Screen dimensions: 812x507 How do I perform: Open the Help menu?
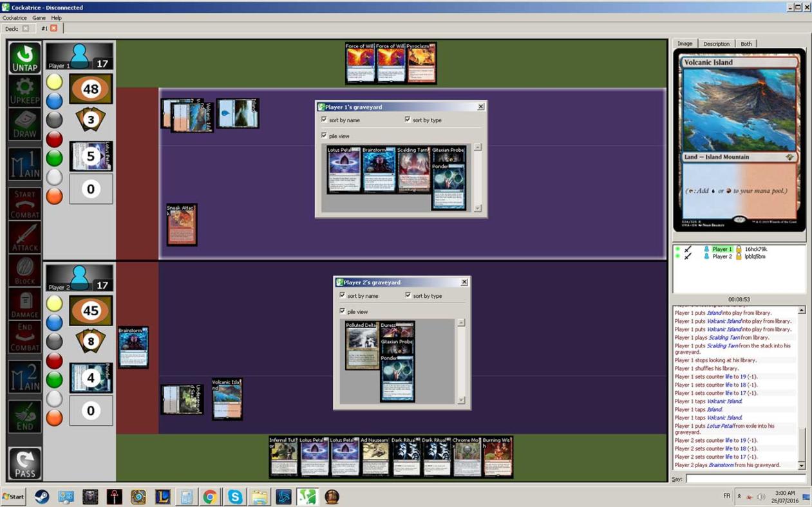point(56,18)
